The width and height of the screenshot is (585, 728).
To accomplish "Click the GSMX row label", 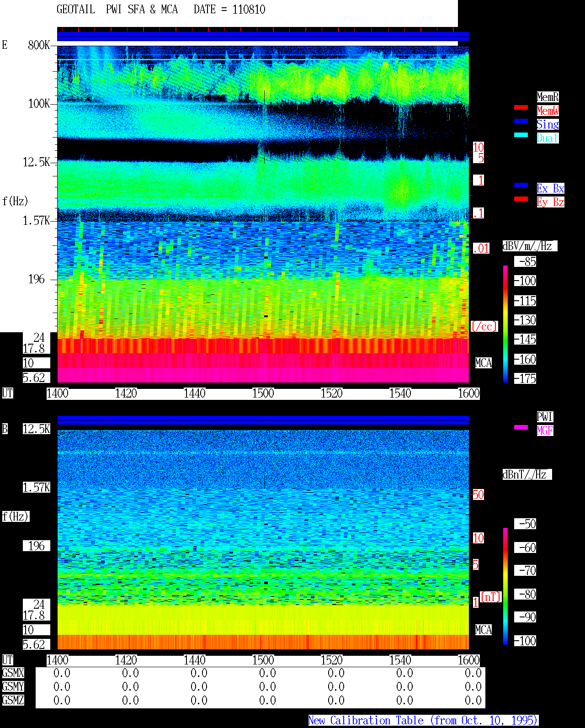I will coord(13,673).
